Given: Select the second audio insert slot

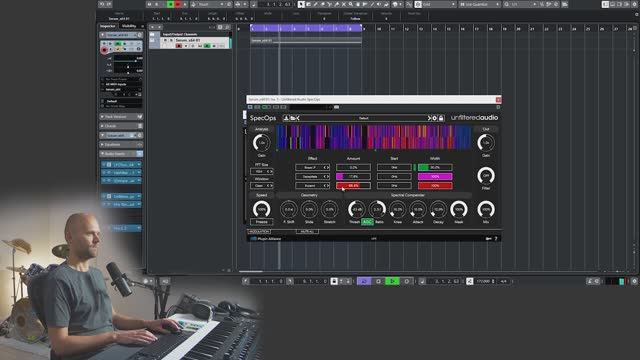Looking at the screenshot, I should pyautogui.click(x=121, y=172).
